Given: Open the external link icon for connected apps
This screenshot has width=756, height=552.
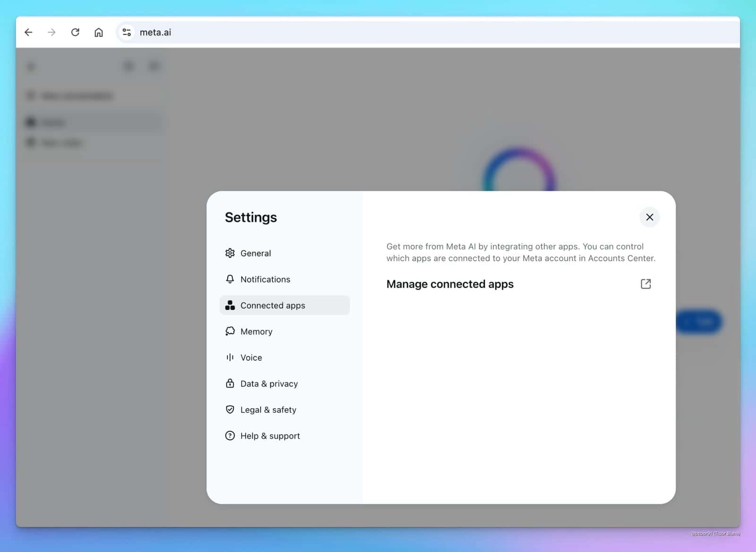Looking at the screenshot, I should coord(645,284).
